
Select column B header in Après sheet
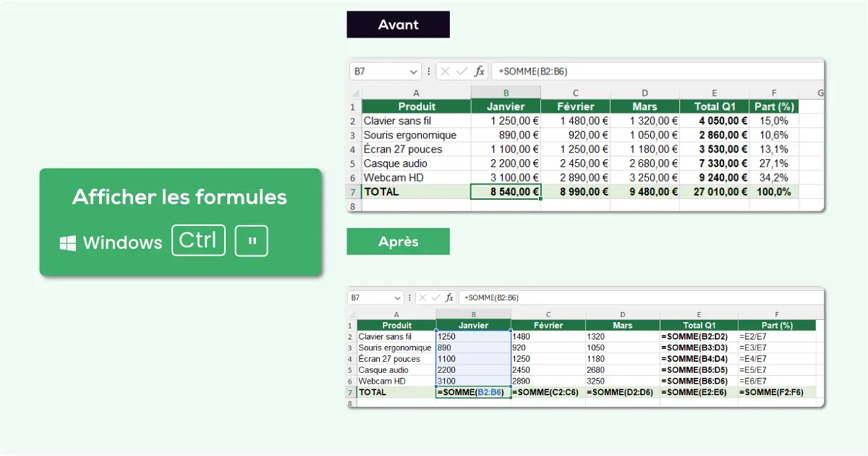coord(473,314)
